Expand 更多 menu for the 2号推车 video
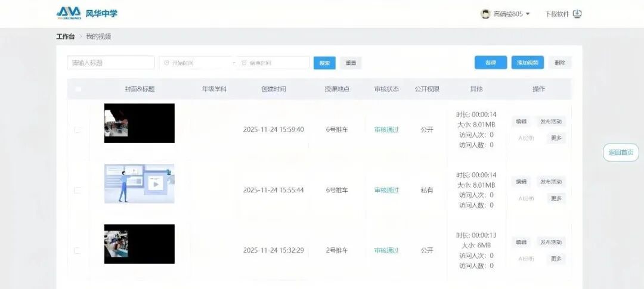644x289 pixels. 556,259
